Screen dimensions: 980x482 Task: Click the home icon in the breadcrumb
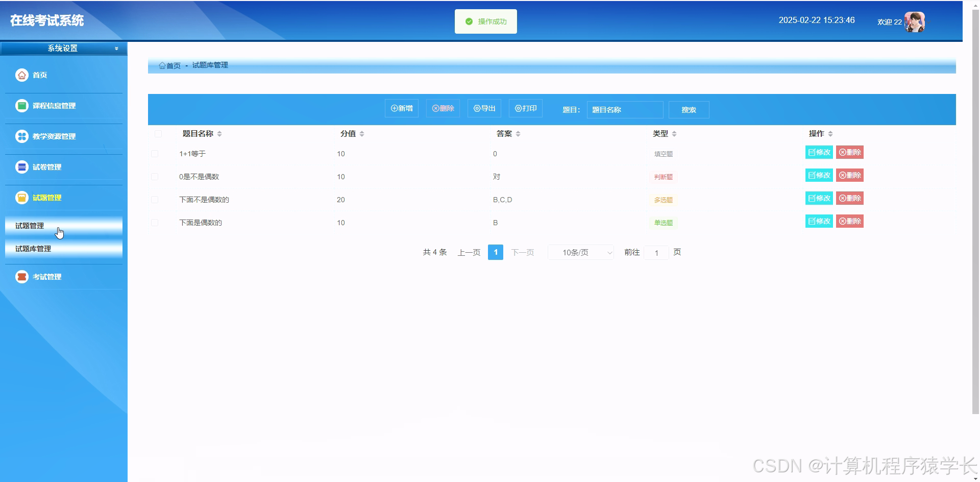[x=162, y=65]
